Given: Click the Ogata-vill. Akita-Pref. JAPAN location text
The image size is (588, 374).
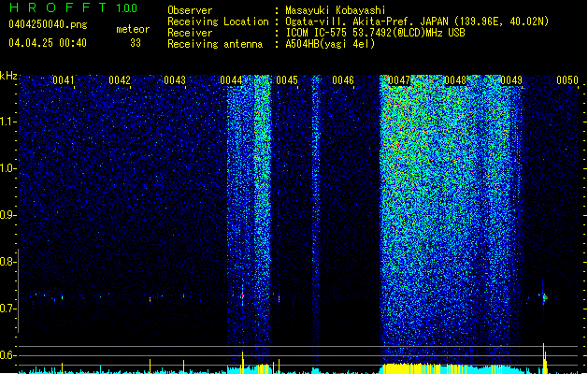Looking at the screenshot, I should [x=417, y=22].
